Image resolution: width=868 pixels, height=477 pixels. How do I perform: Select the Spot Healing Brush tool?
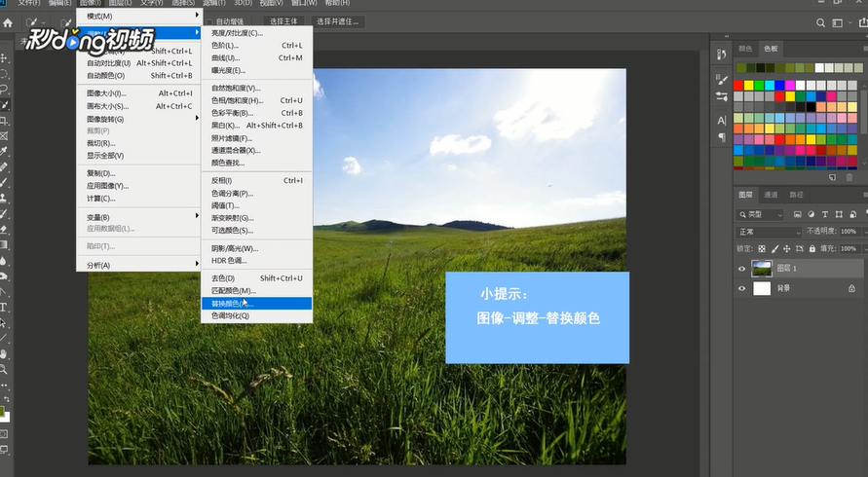tap(4, 166)
